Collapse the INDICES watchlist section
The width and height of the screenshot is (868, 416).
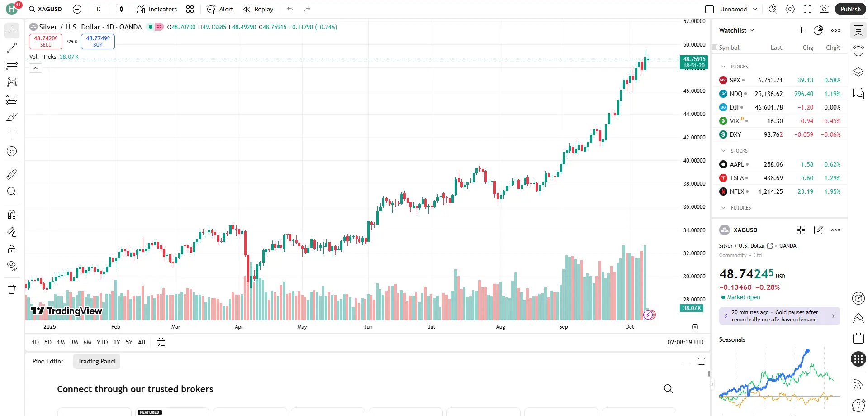coord(723,67)
